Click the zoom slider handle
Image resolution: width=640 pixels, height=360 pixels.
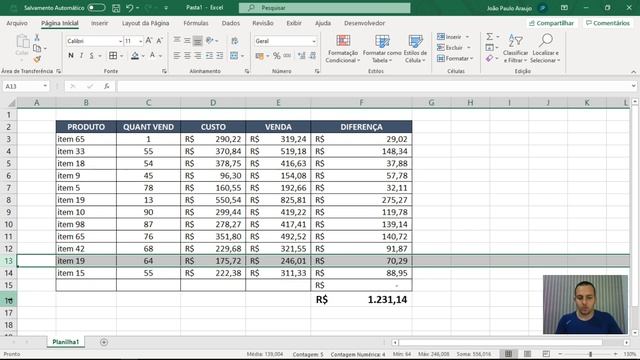590,354
